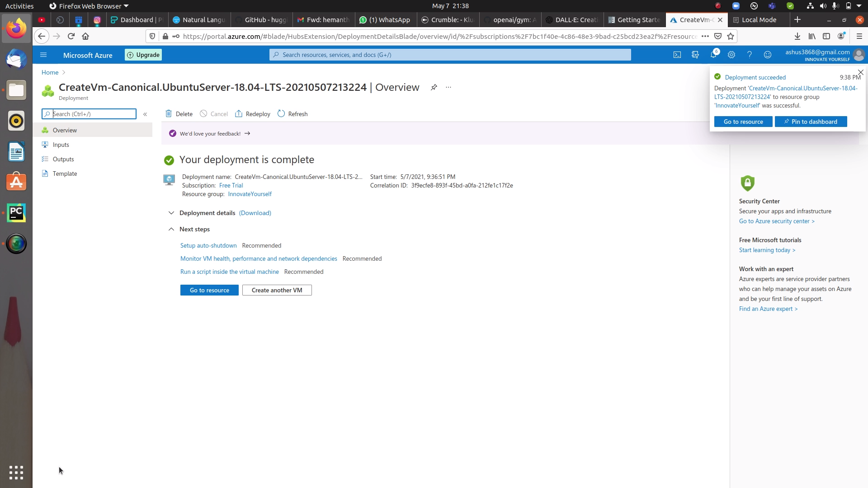Send feedback via the smiley icon
This screenshot has width=868, height=488.
pos(768,55)
